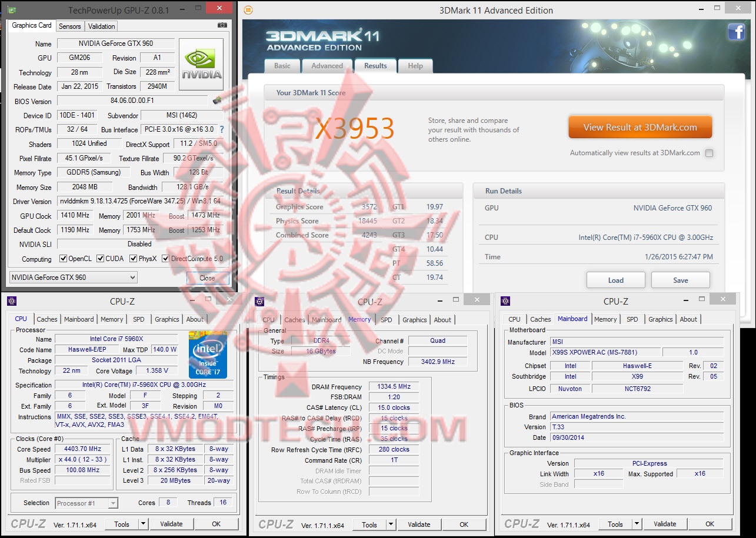Click the NVIDIA logo in GPU-Z

click(x=201, y=65)
